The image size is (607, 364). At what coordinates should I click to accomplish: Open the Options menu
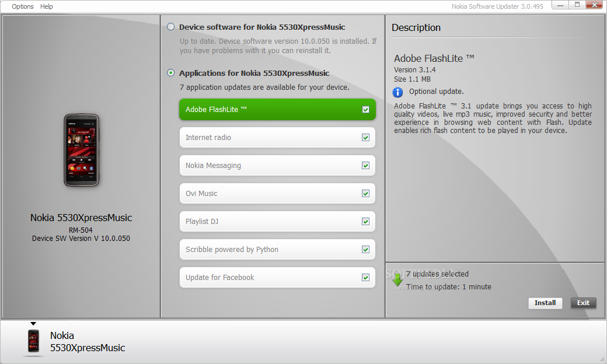[22, 6]
